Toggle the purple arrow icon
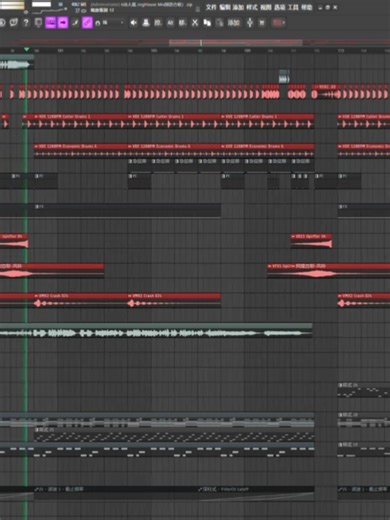This screenshot has height=520, width=390. (x=63, y=23)
